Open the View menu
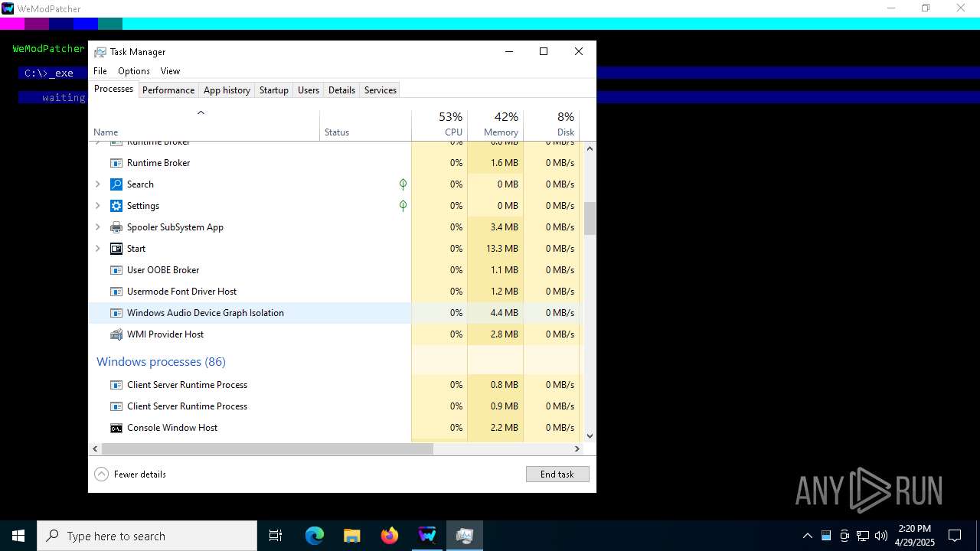The width and height of the screenshot is (980, 551). tap(170, 71)
